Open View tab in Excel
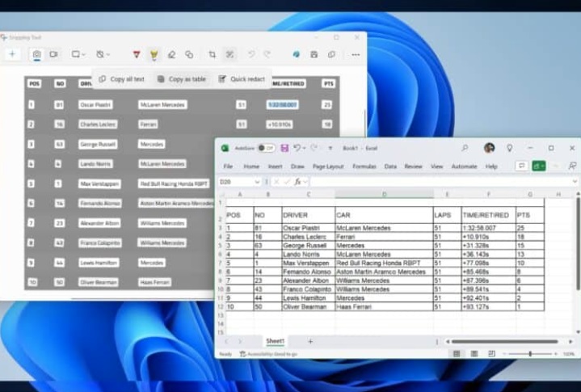 pos(437,166)
